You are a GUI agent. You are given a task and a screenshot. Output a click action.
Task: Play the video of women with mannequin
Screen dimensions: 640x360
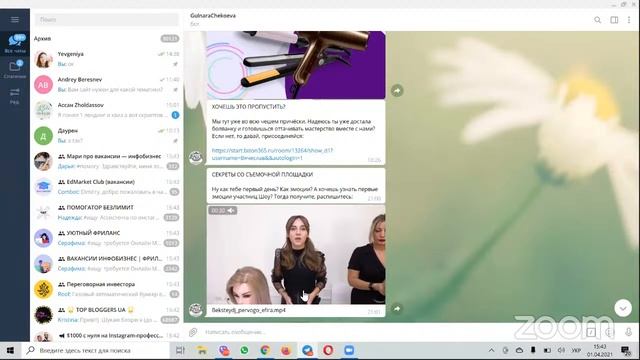tap(296, 255)
